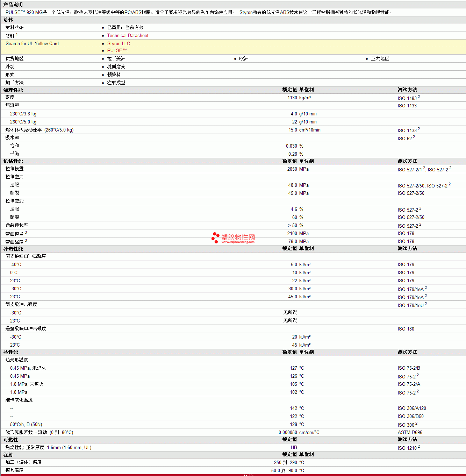Click the flammability rating HB
Viewport: 466px width, 476px height.
click(294, 447)
